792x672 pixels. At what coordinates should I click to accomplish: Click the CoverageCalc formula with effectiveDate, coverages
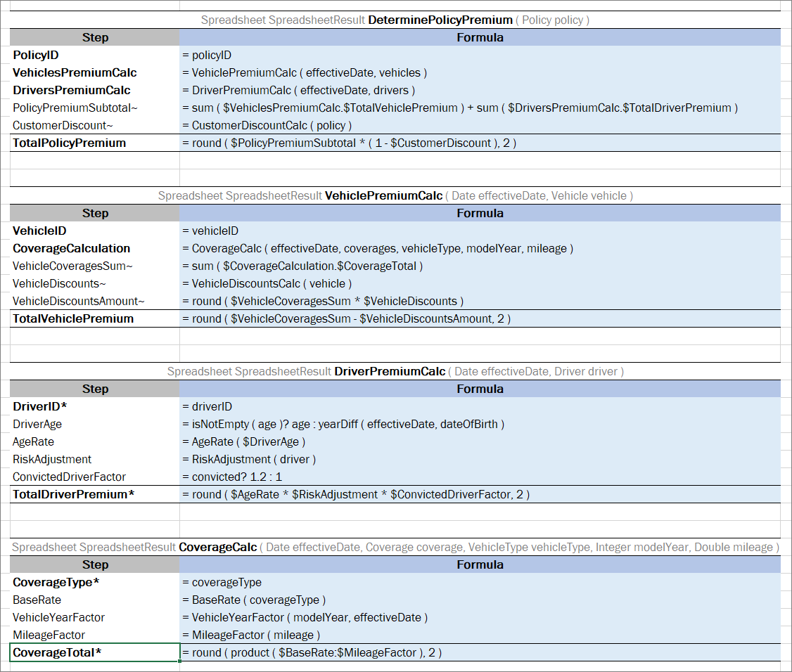[480, 248]
